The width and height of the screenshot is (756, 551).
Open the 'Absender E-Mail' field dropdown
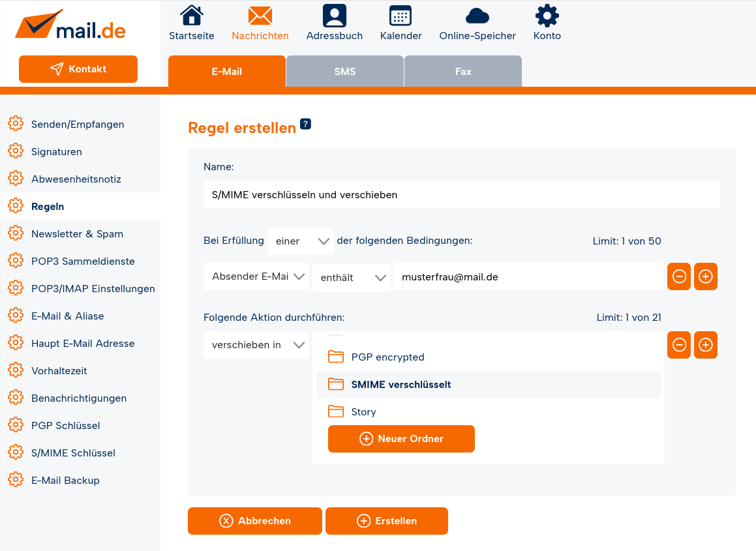256,276
